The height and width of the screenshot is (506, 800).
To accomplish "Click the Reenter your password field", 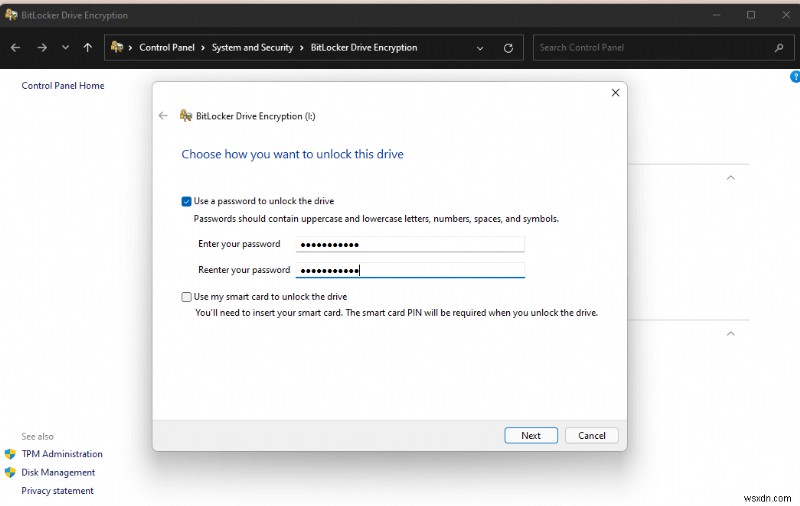I will click(x=410, y=270).
